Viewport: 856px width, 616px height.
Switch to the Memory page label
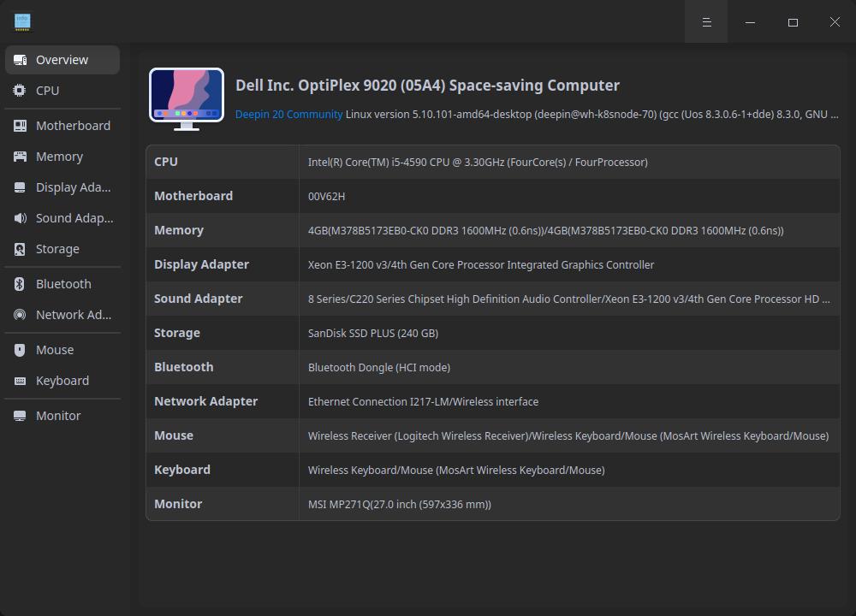pos(60,157)
